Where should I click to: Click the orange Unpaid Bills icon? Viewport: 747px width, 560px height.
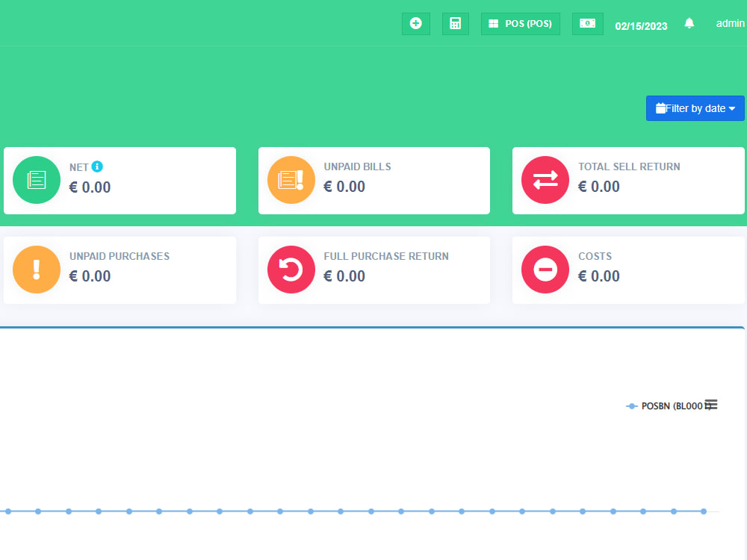pos(291,180)
